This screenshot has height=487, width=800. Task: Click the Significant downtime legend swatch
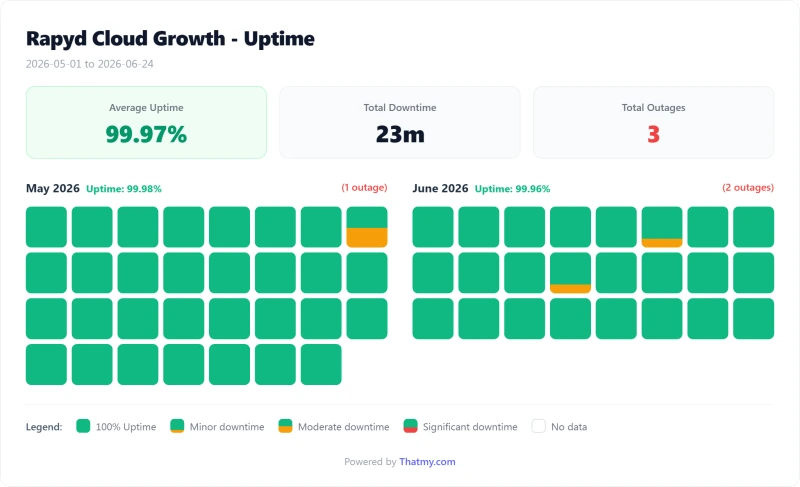(x=410, y=426)
